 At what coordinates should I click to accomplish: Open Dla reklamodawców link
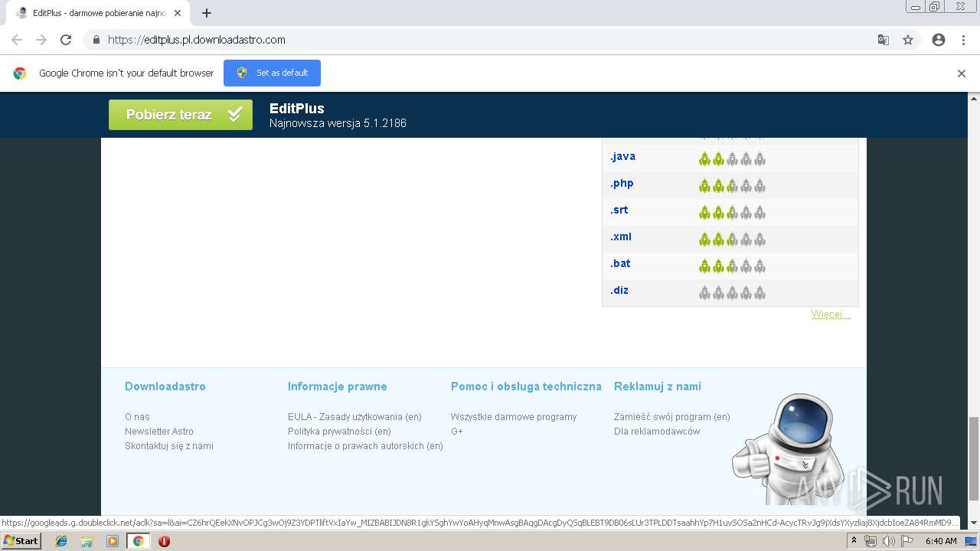point(657,432)
